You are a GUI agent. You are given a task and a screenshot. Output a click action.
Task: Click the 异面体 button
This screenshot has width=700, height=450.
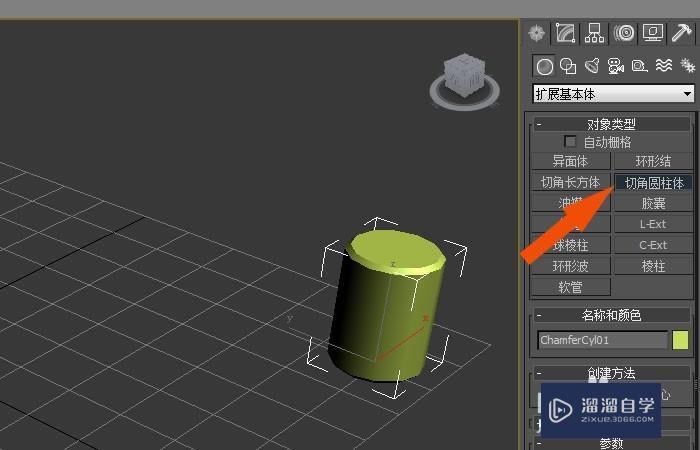pos(571,161)
